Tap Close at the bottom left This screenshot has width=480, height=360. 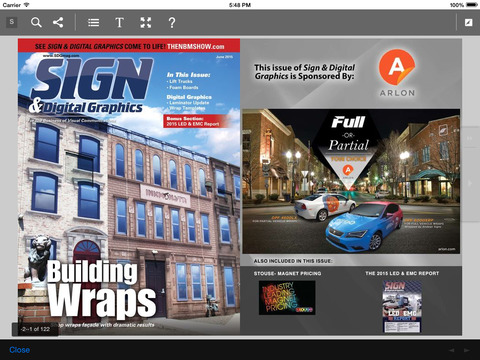pyautogui.click(x=20, y=350)
